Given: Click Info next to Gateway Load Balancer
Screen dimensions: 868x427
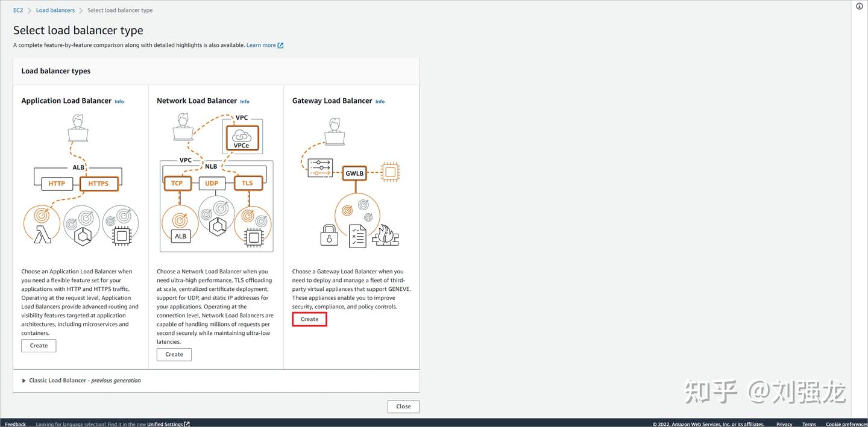Looking at the screenshot, I should click(380, 101).
